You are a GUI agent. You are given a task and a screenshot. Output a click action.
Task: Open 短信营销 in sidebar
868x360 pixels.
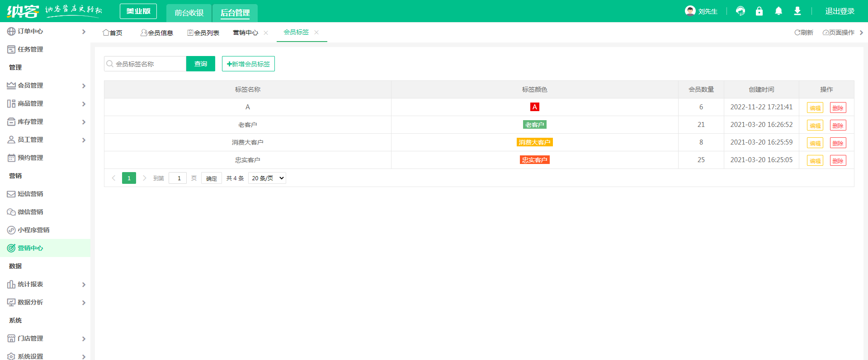click(30, 194)
